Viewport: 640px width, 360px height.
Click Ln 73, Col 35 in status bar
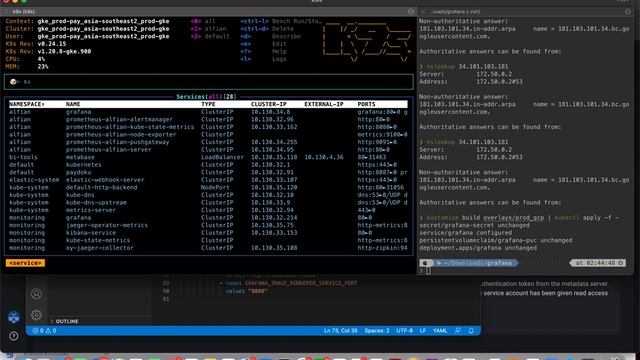pyautogui.click(x=340, y=331)
